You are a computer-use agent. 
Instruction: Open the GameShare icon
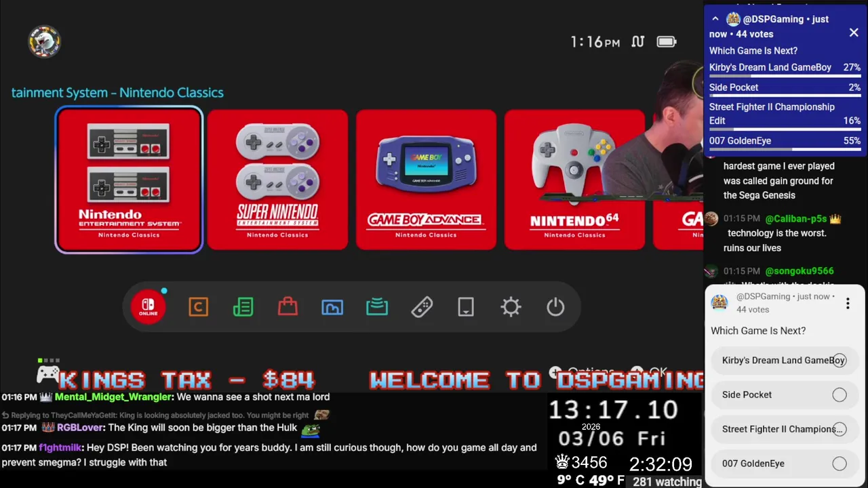pyautogui.click(x=377, y=307)
